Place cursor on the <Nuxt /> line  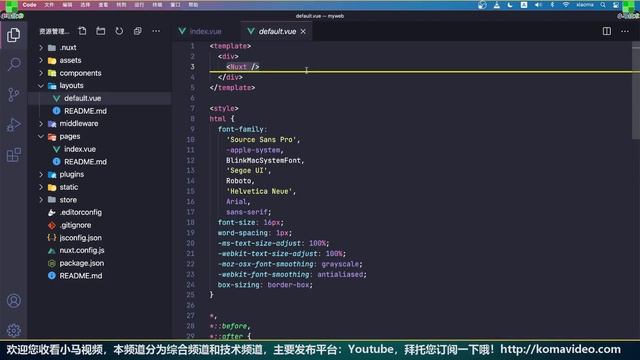tap(242, 67)
